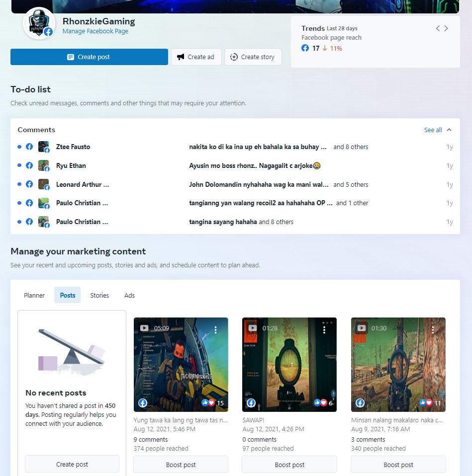
Task: Open three-dot menu on the 01:30 video
Action: 433,330
